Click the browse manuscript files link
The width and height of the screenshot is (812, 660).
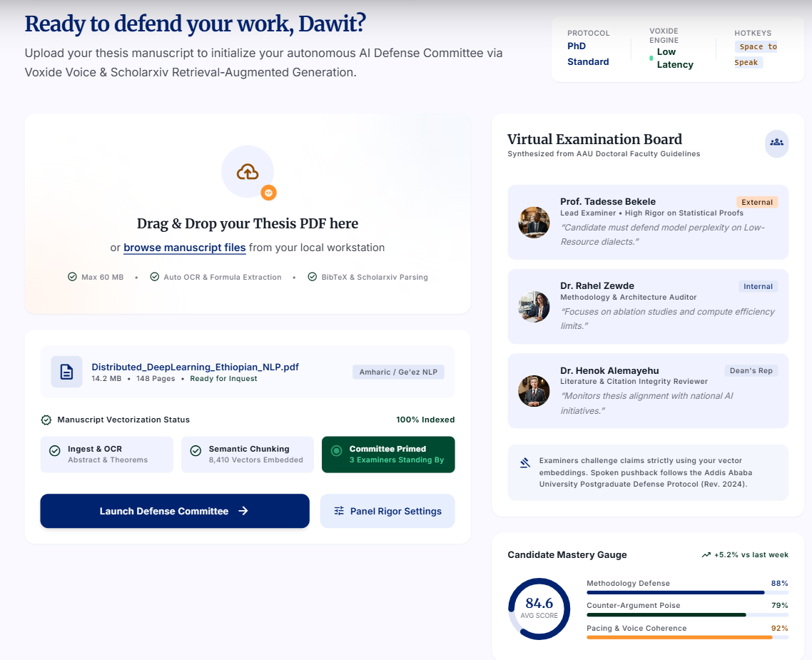tap(184, 248)
